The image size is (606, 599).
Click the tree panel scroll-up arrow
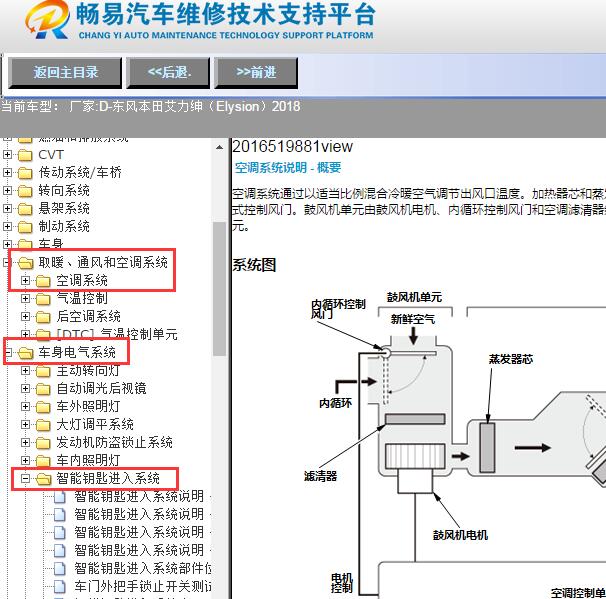pyautogui.click(x=220, y=147)
